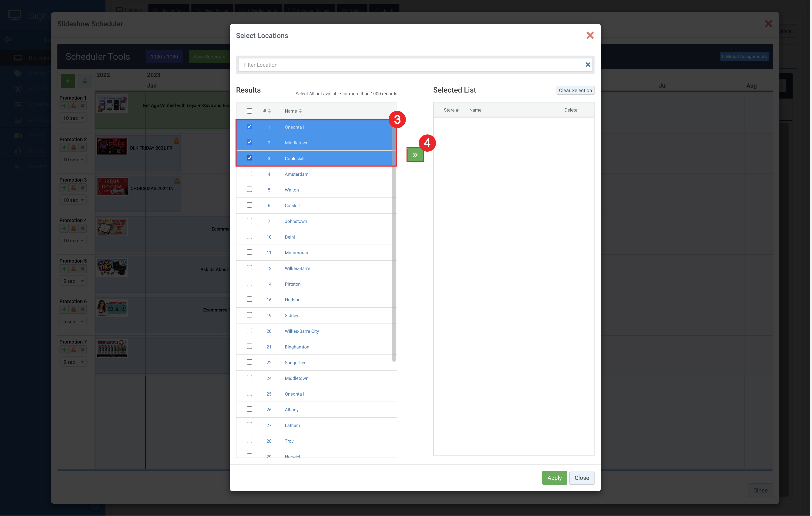Click the Clear Selection button
This screenshot has width=812, height=516.
575,90
